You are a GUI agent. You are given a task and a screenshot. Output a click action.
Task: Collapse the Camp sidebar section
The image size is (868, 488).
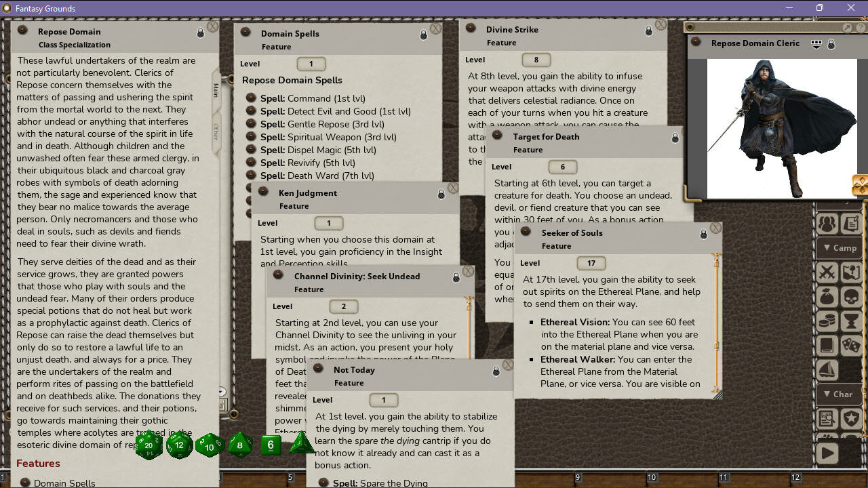[x=840, y=247]
